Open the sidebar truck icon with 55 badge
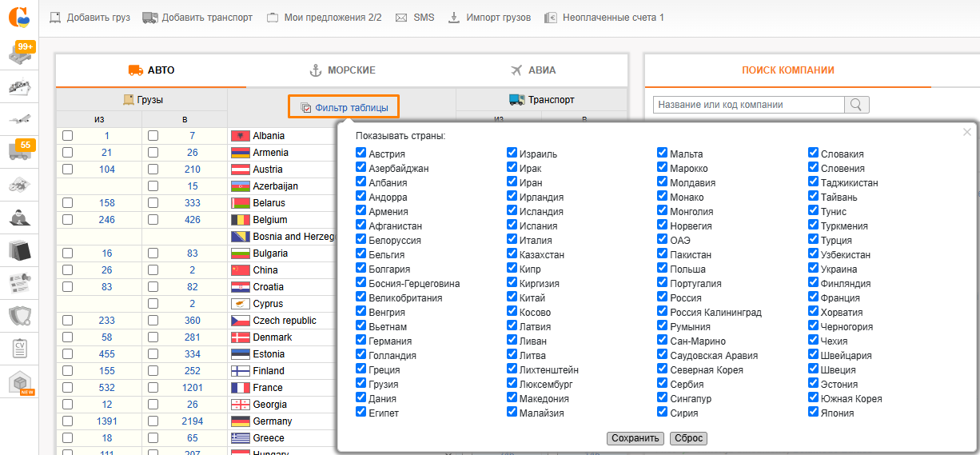Screen dimensions: 980x455 tap(20, 151)
